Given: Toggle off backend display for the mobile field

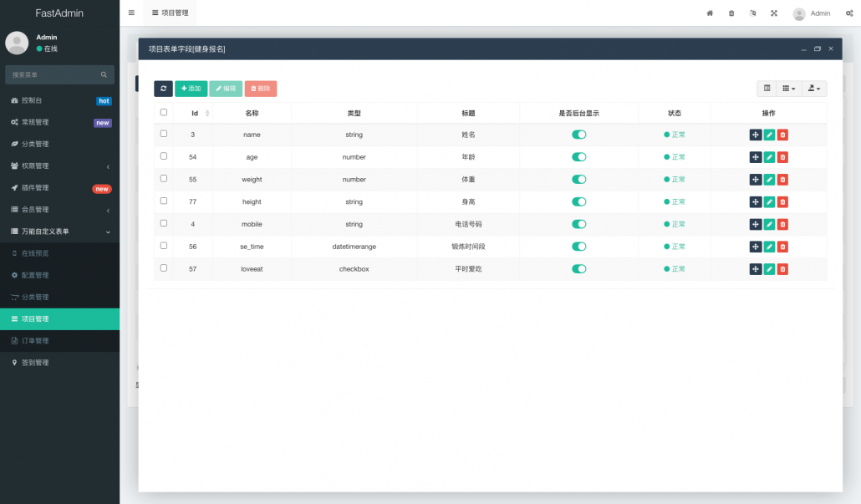Looking at the screenshot, I should [578, 224].
